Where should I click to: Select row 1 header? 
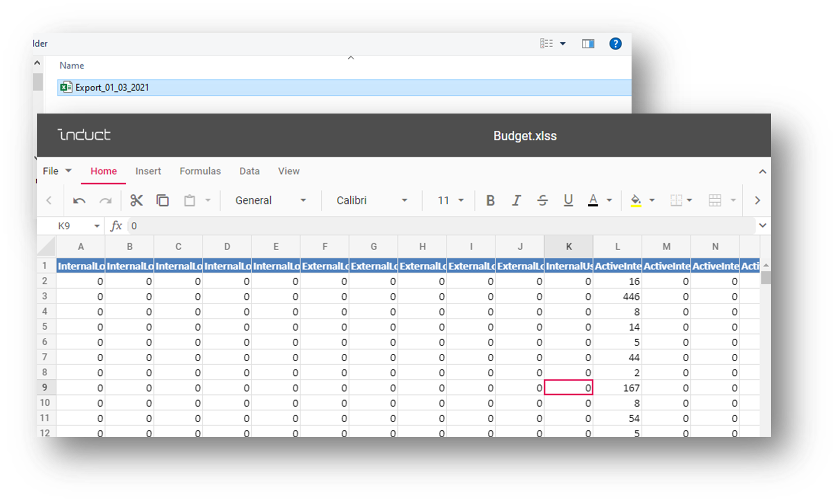[45, 266]
